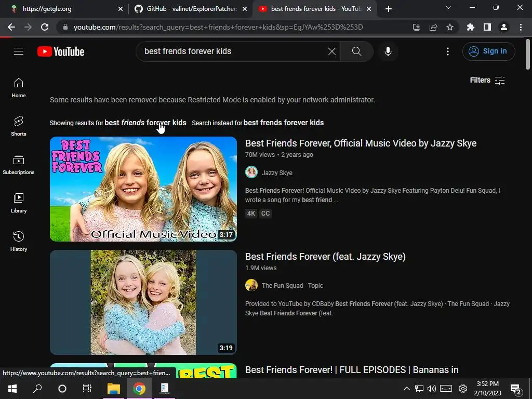Open a new browser tab

pos(389,9)
